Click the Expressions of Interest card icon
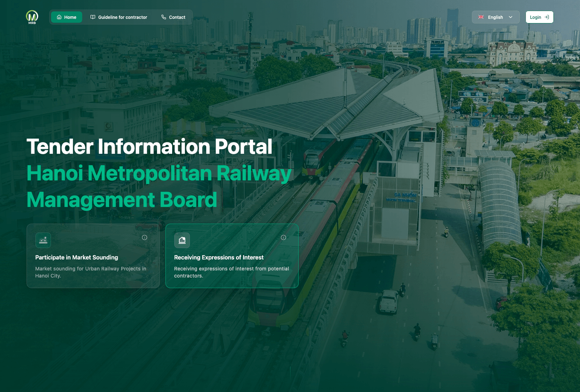This screenshot has width=580, height=392. 182,240
